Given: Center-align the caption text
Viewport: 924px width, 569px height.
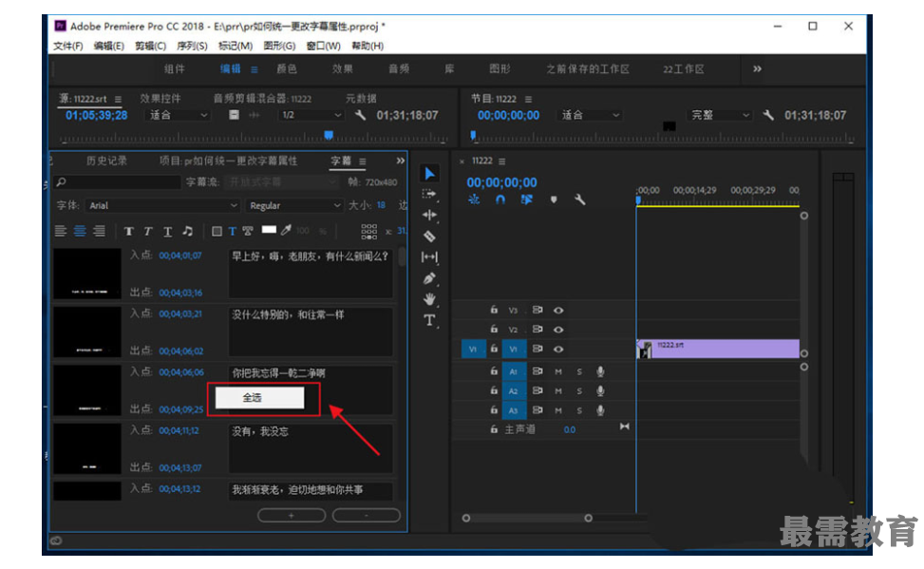Looking at the screenshot, I should point(80,231).
